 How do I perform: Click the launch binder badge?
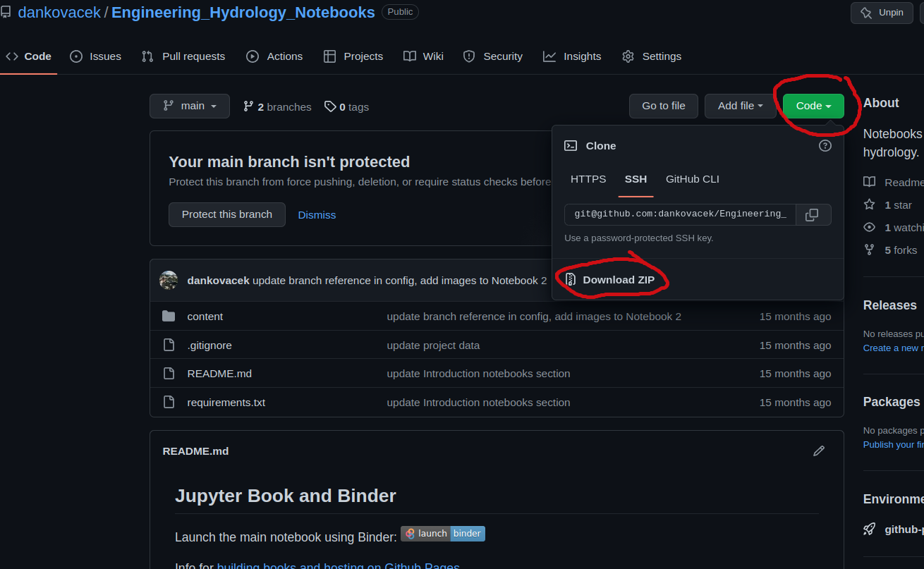[443, 534]
